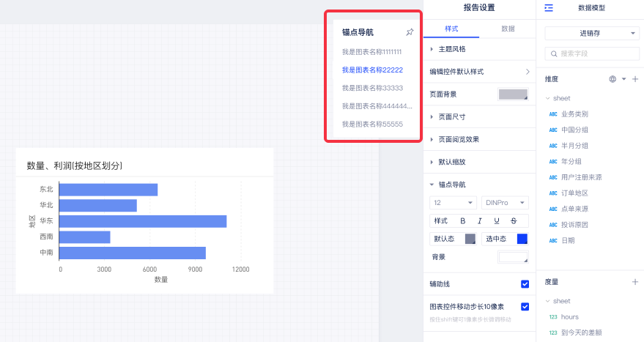This screenshot has height=342, width=644.
Task: Click the globe icon next to 维度
Action: (612, 79)
